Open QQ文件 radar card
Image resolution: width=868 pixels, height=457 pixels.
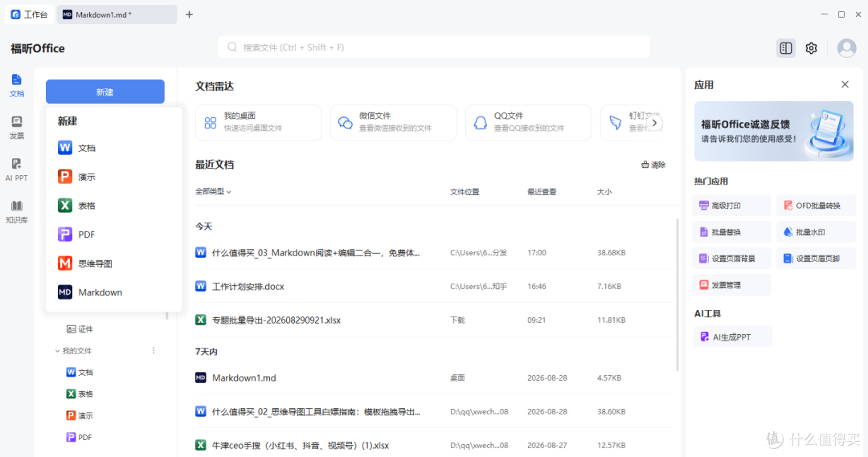pyautogui.click(x=529, y=122)
